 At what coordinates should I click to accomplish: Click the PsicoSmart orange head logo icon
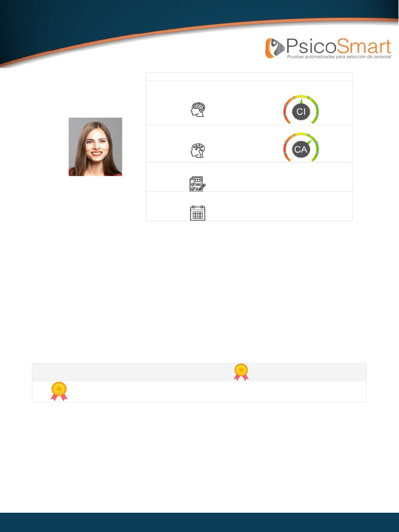pyautogui.click(x=275, y=48)
